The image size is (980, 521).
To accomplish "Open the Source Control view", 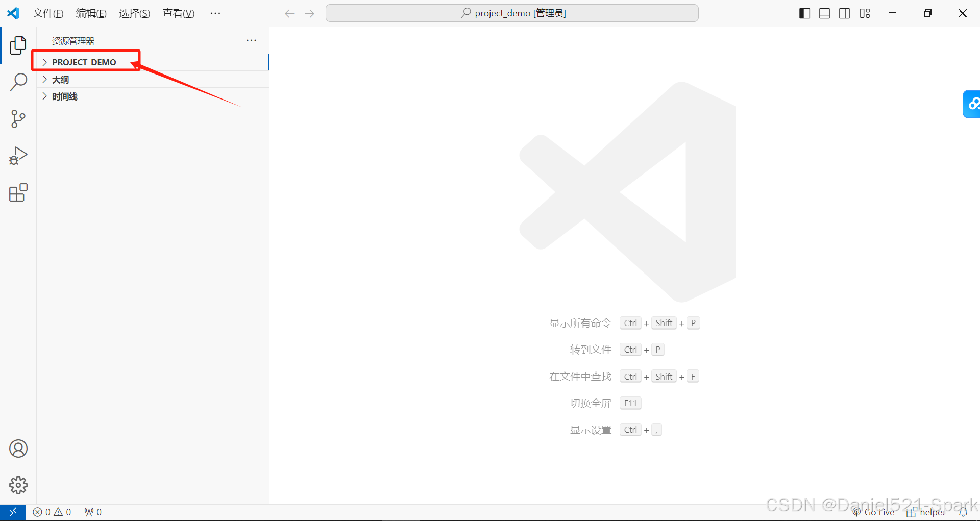I will tap(18, 119).
